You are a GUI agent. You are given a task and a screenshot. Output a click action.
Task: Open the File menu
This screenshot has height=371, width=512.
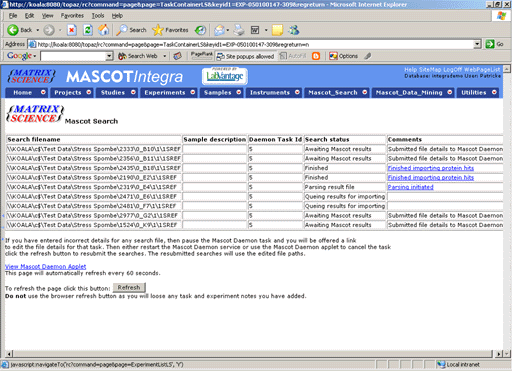coord(13,16)
